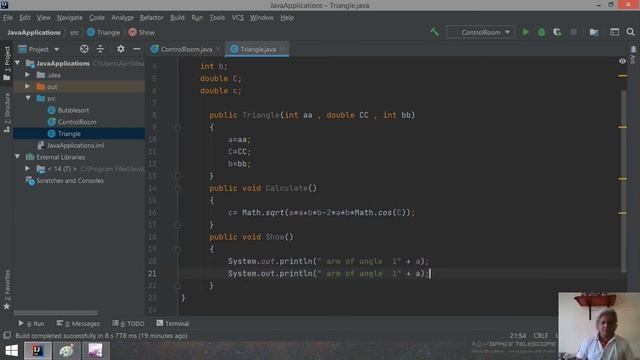Open the Structure side tool window

(7, 112)
